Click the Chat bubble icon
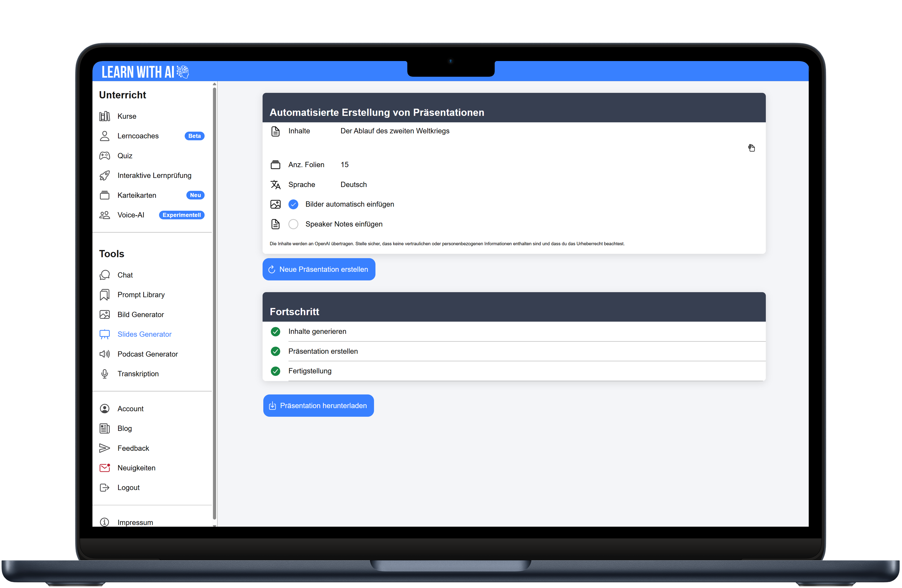 click(x=104, y=275)
